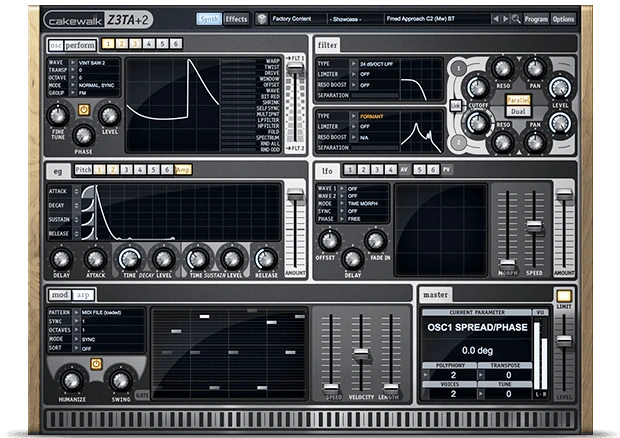The image size is (620, 438).
Task: Toggle the envelope ATTACK curve stepper
Action: [x=76, y=191]
